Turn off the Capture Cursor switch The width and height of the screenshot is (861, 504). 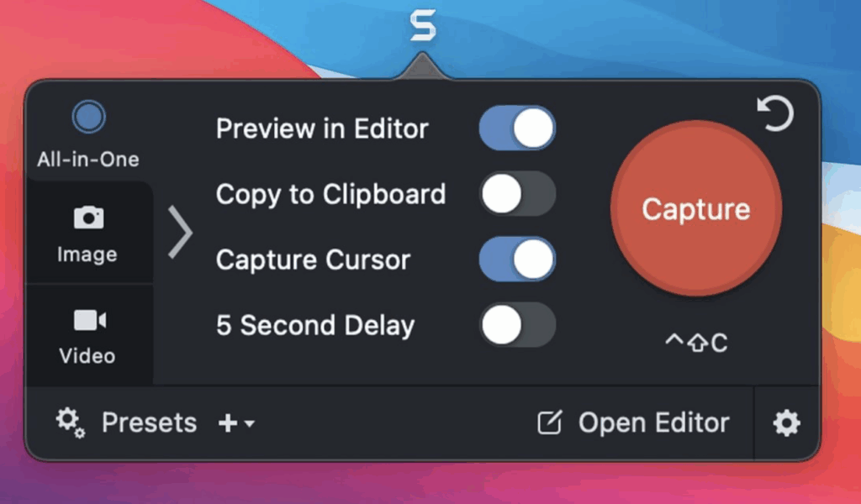[x=517, y=259]
